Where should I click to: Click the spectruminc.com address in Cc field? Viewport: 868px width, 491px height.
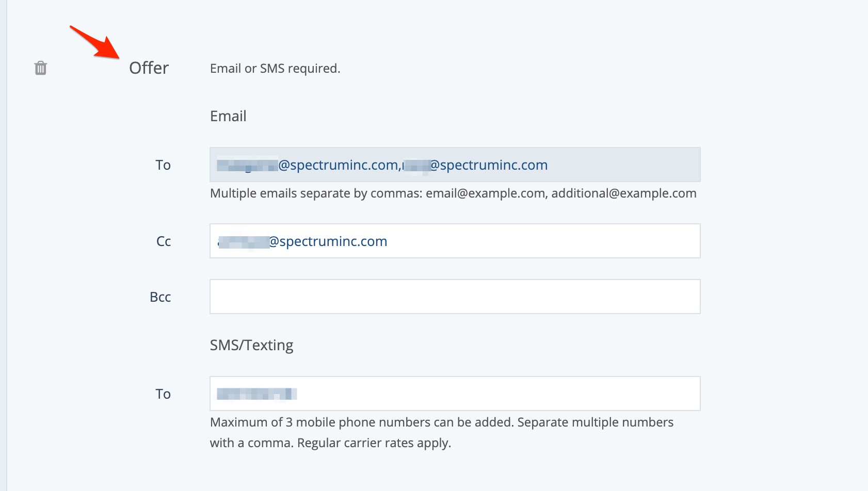pyautogui.click(x=302, y=241)
